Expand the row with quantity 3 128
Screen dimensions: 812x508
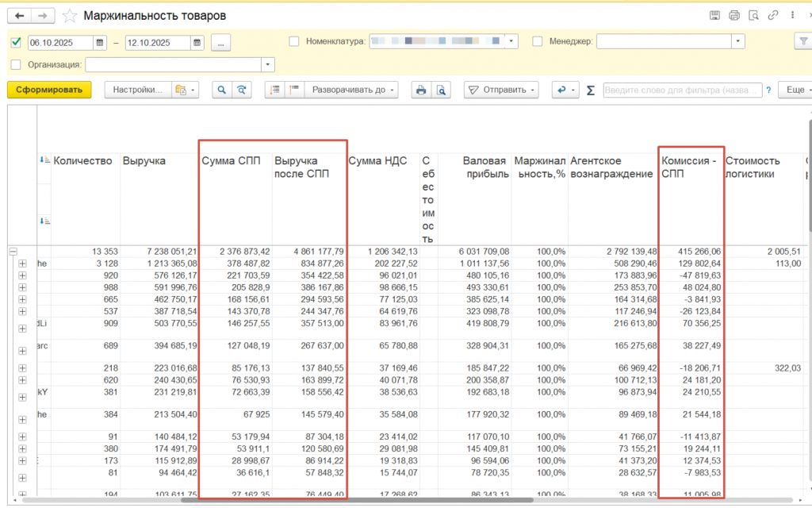click(22, 264)
